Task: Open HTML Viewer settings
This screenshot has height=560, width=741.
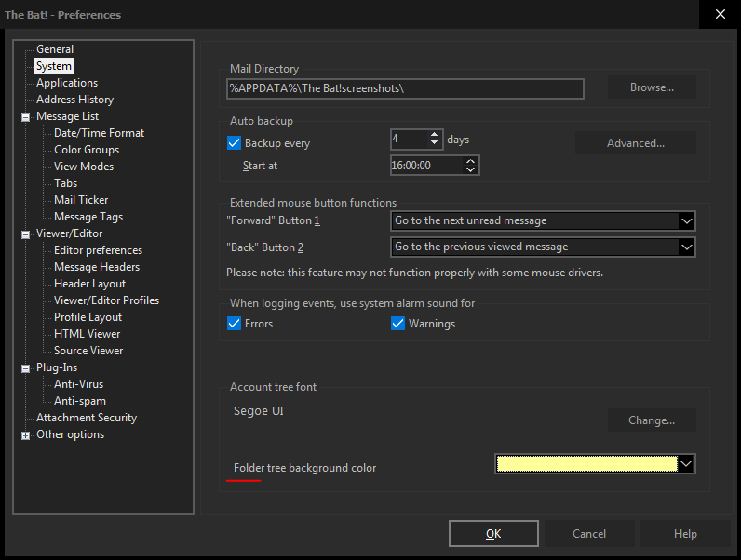Action: (87, 334)
